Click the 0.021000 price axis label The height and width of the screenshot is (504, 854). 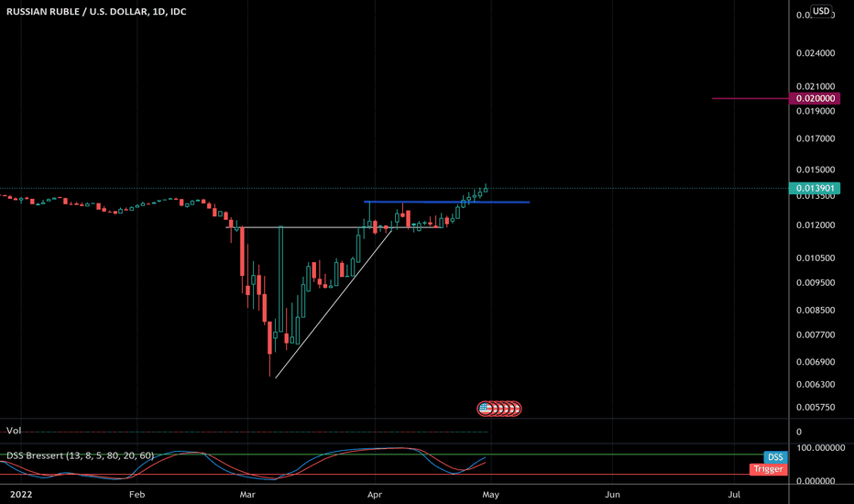coord(816,86)
